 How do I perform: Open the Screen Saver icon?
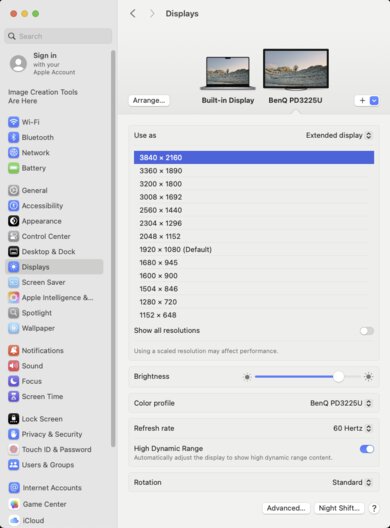pos(13,282)
